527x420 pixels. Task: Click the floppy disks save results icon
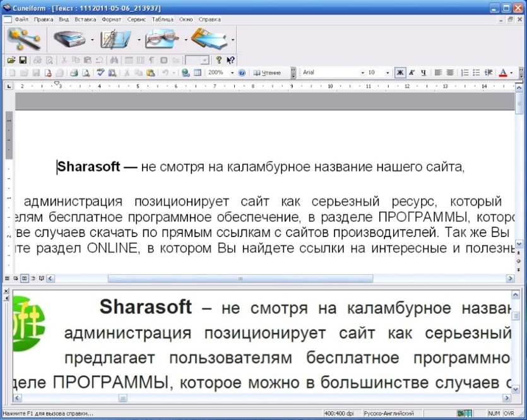point(209,39)
